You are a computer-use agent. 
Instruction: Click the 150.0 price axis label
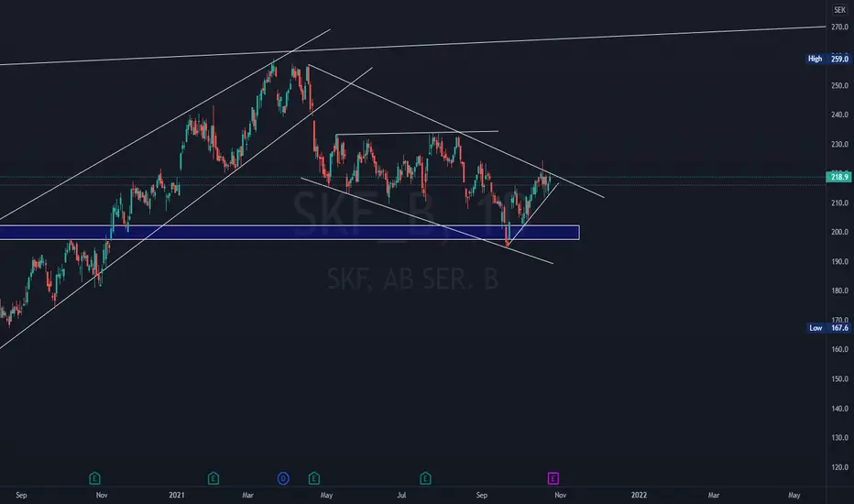click(839, 379)
